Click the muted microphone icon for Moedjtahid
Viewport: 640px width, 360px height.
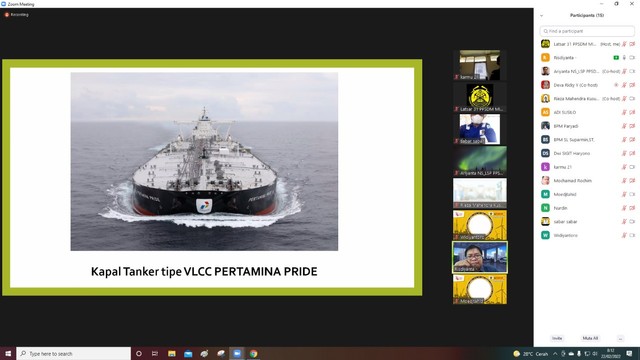(624, 194)
